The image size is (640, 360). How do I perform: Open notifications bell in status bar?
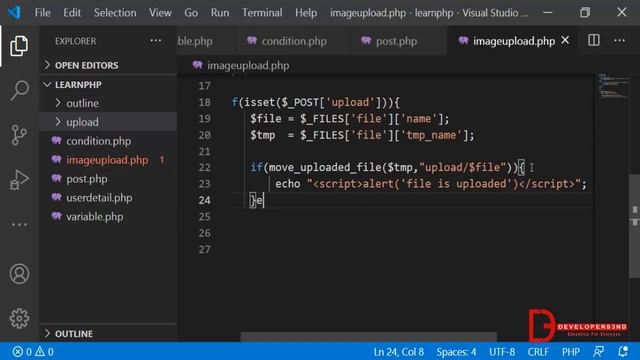coord(623,351)
